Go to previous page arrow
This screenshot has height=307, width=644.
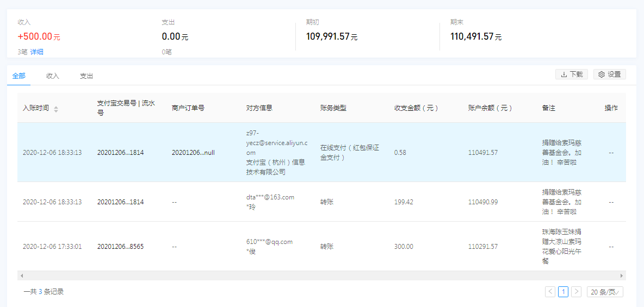click(550, 292)
